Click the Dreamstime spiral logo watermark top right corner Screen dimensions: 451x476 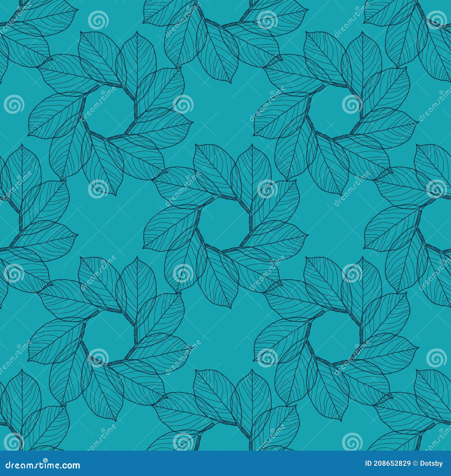click(x=437, y=20)
